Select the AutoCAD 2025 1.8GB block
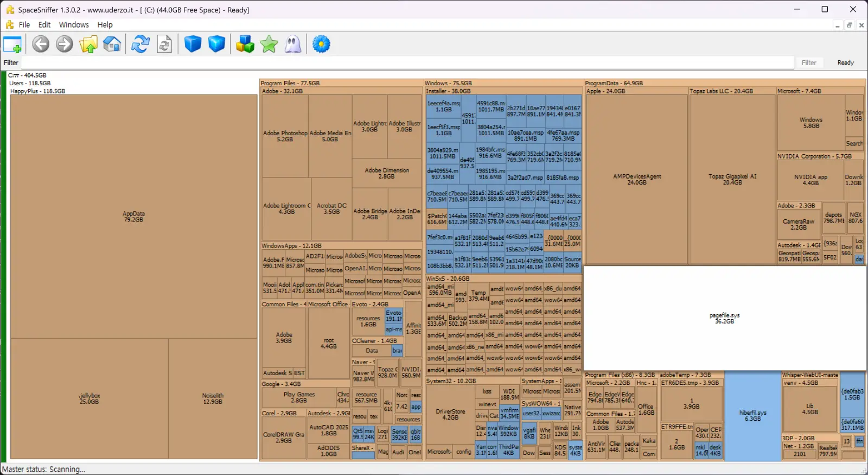 pyautogui.click(x=329, y=430)
